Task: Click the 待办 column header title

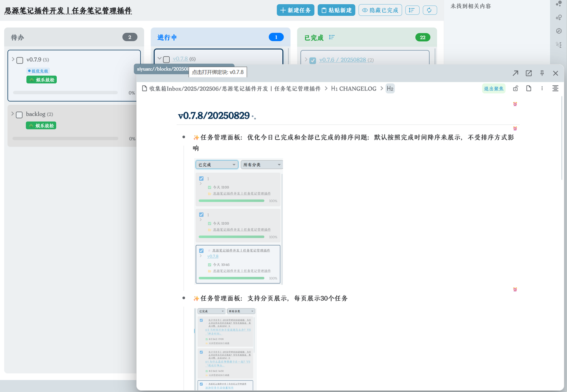Action: click(17, 37)
